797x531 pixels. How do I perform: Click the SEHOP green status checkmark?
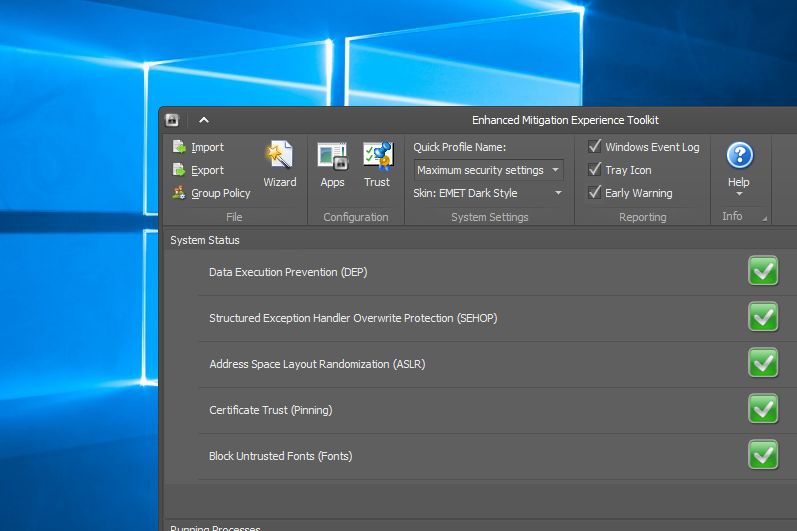763,317
